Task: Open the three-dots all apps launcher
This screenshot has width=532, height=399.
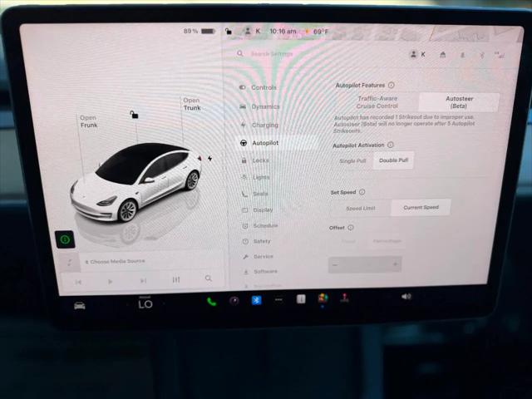Action: coord(278,299)
